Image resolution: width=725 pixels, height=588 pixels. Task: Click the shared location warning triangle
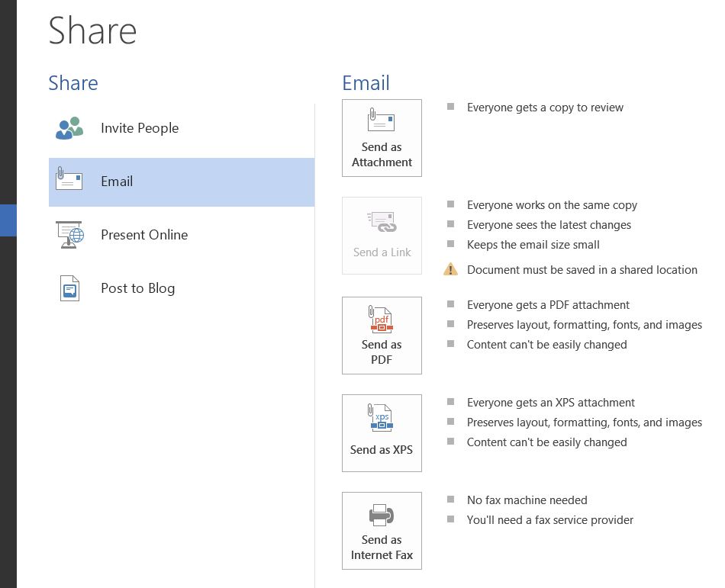point(449,268)
